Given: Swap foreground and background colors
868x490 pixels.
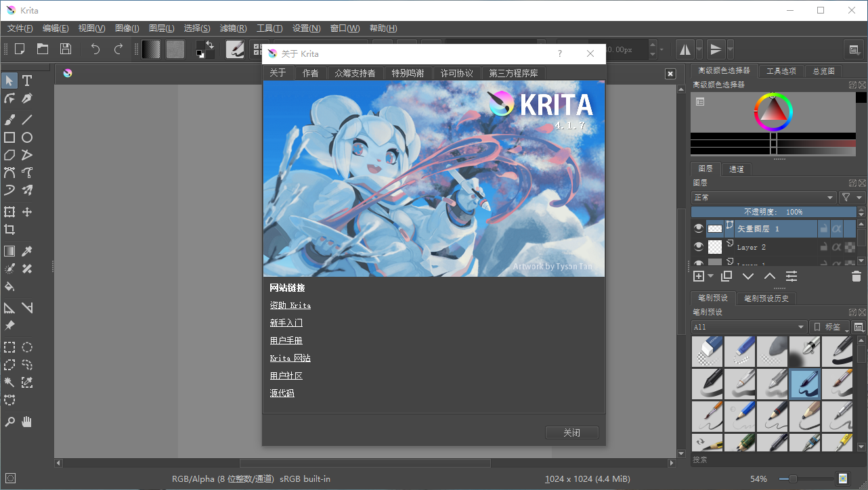Looking at the screenshot, I should (x=211, y=45).
